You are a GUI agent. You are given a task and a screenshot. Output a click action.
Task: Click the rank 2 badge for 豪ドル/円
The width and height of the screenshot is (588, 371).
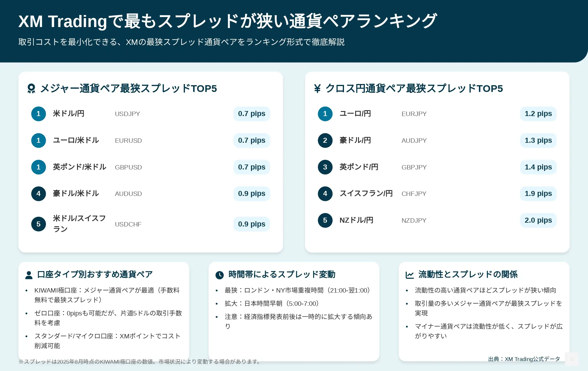click(325, 140)
